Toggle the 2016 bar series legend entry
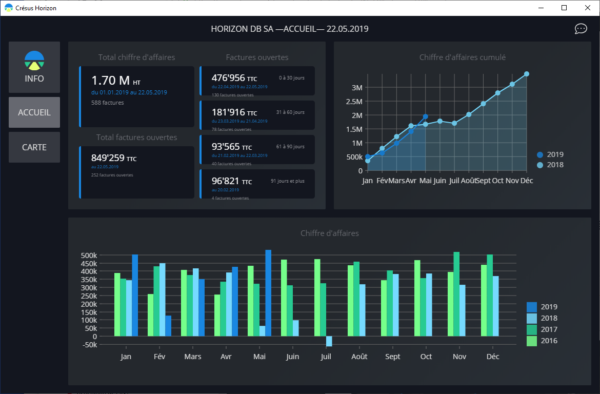Screen dimensions: 600x394 [542, 341]
